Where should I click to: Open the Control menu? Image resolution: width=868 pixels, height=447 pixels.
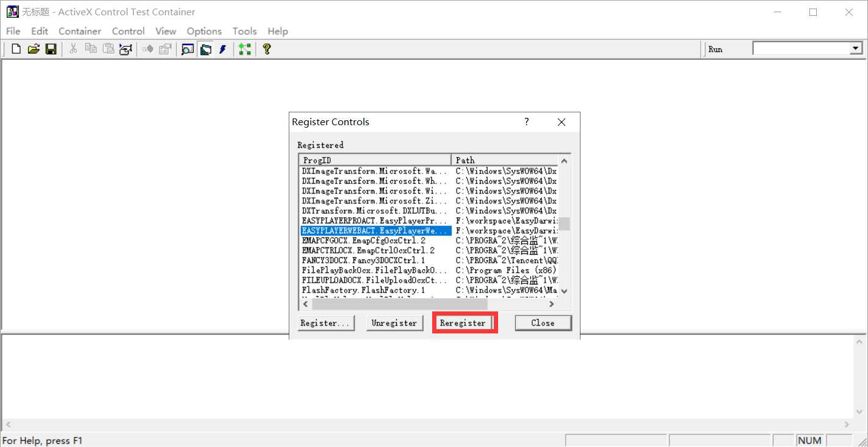coord(128,31)
